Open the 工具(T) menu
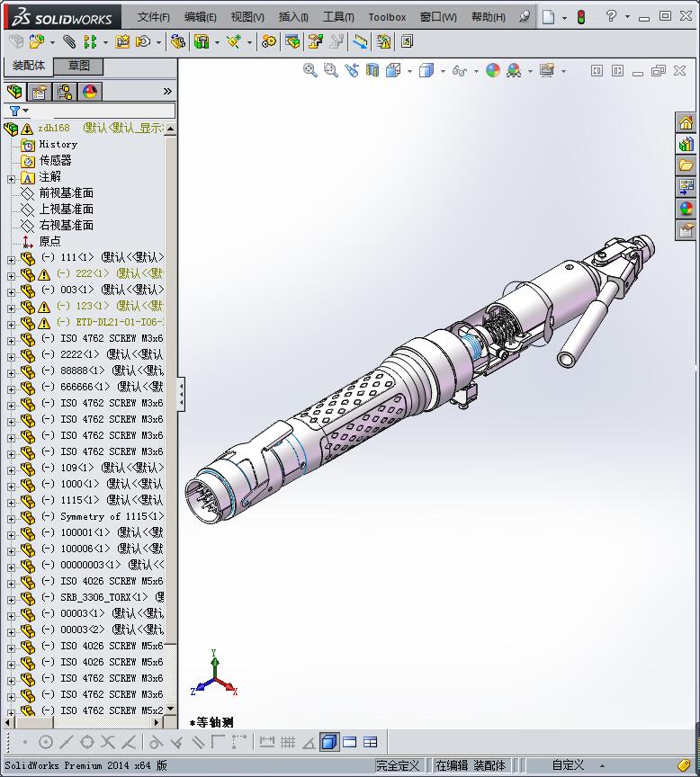 (338, 17)
